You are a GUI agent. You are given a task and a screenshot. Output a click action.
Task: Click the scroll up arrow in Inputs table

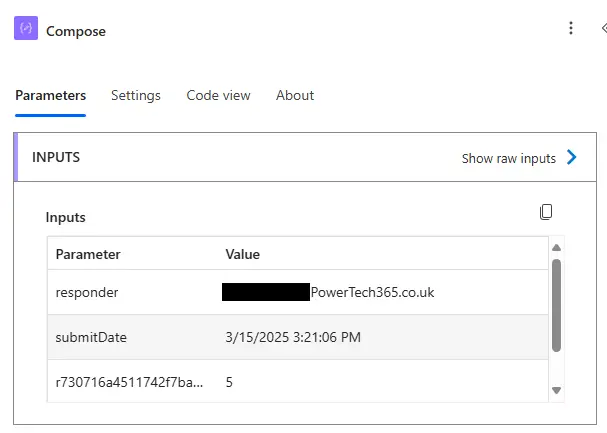coord(557,247)
